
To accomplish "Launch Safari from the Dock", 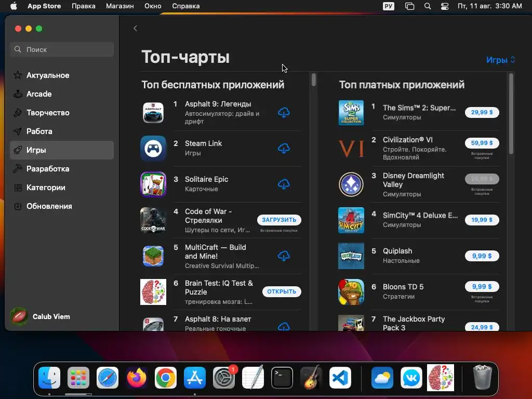I will (108, 378).
